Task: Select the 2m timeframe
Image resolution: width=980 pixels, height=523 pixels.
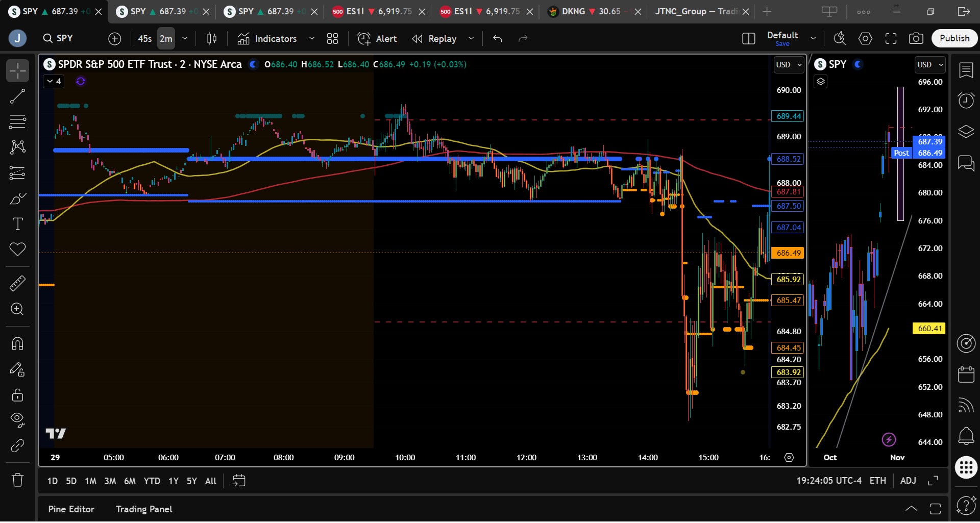Action: (x=166, y=39)
